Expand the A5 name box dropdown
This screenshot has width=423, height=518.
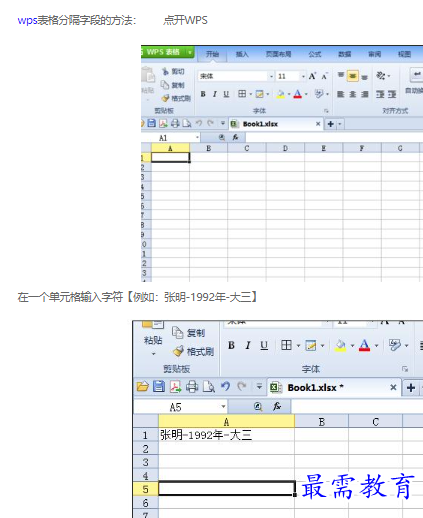click(223, 407)
